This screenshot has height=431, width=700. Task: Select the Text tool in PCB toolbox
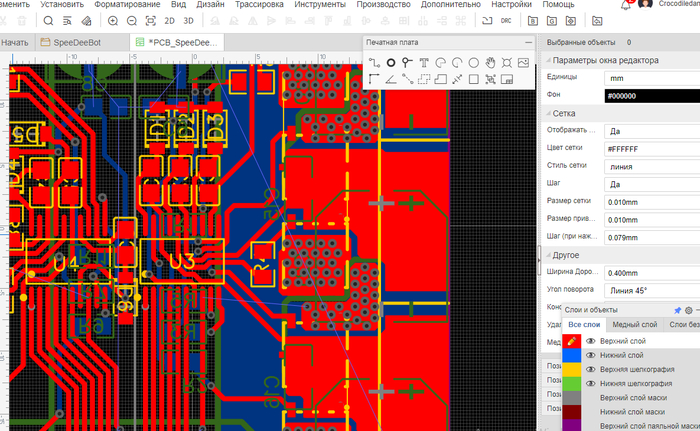[x=424, y=63]
